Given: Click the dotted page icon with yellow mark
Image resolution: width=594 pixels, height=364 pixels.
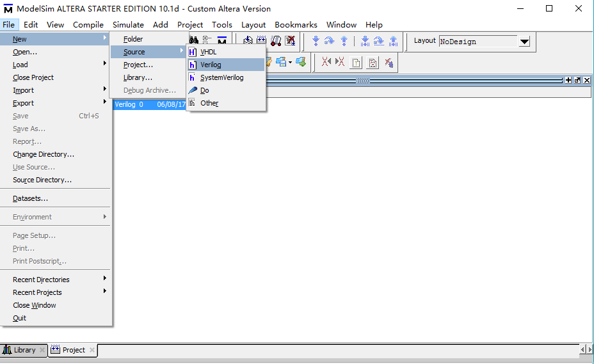Looking at the screenshot, I should (x=356, y=63).
